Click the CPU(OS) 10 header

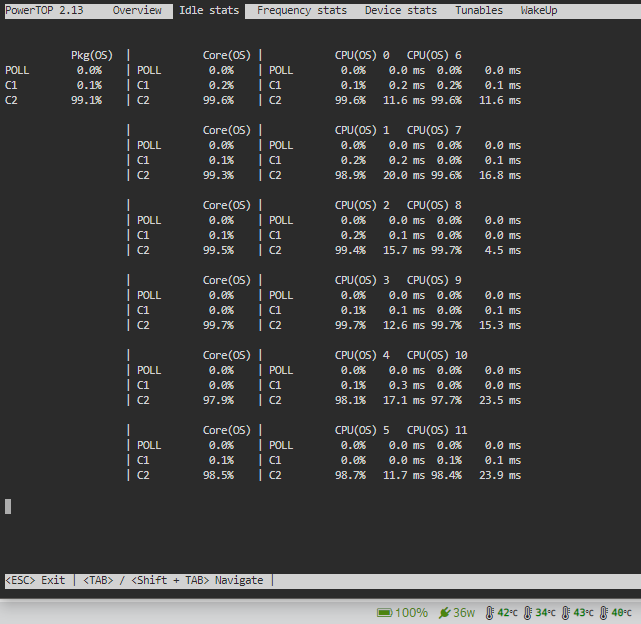[x=437, y=355]
